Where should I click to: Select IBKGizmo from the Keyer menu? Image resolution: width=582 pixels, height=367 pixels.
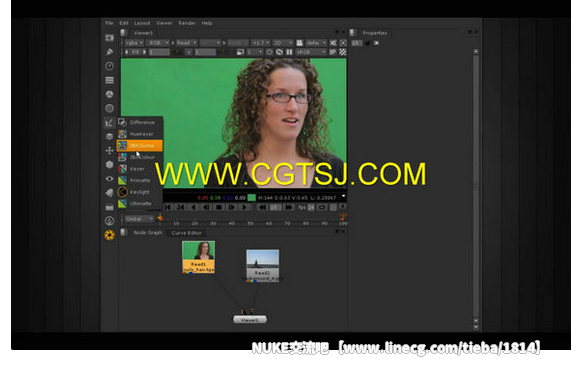tap(140, 145)
